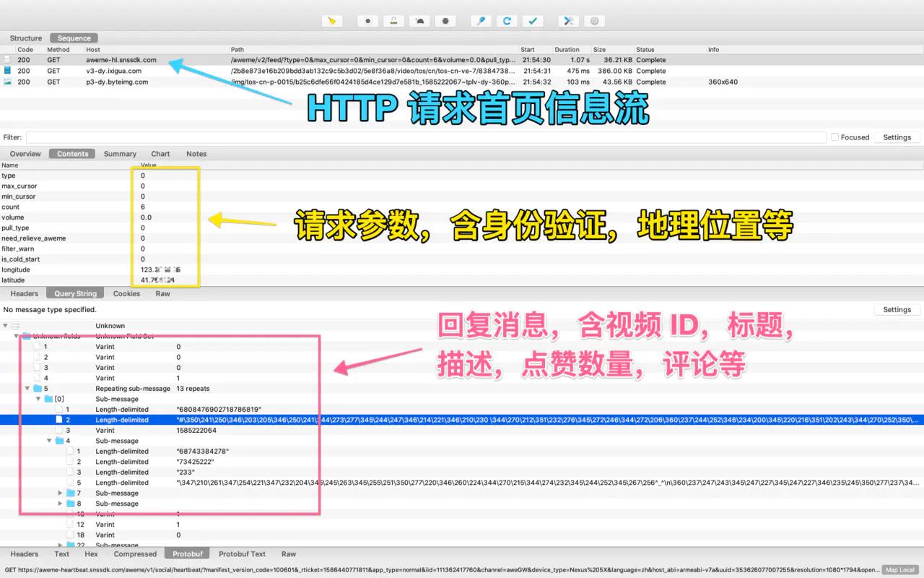Open the Summary tab
Image resolution: width=924 pixels, height=578 pixels.
[x=120, y=154]
